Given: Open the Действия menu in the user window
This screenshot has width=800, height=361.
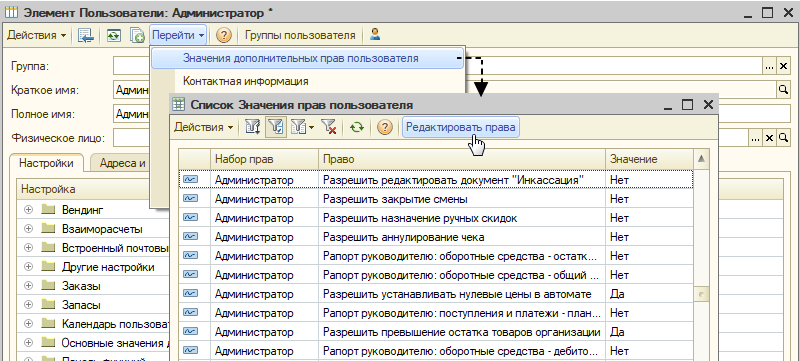Looking at the screenshot, I should coord(37,35).
